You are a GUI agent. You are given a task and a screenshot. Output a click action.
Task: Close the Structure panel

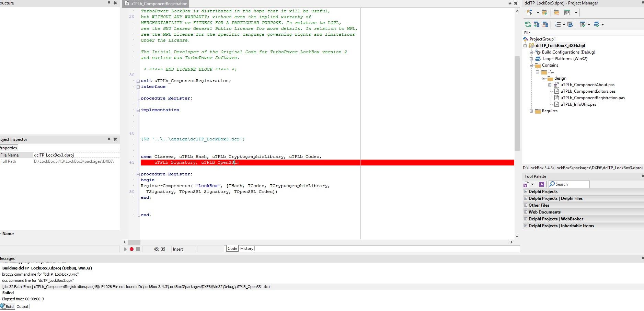(115, 3)
